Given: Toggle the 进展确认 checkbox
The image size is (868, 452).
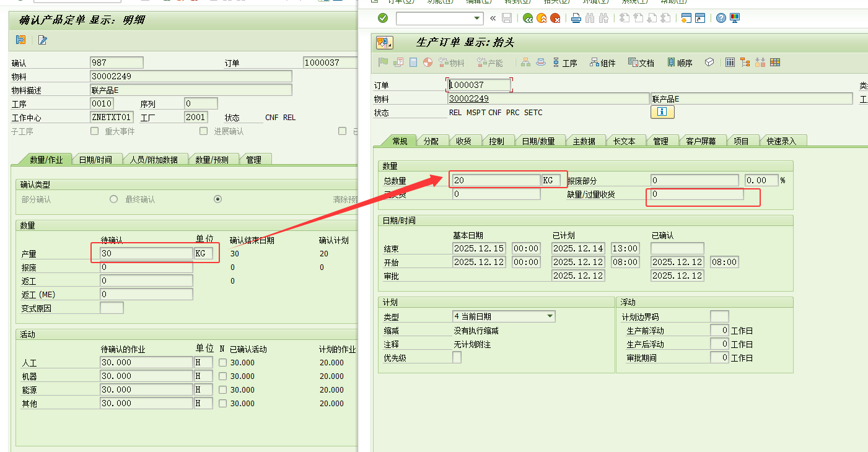Looking at the screenshot, I should click(x=203, y=131).
